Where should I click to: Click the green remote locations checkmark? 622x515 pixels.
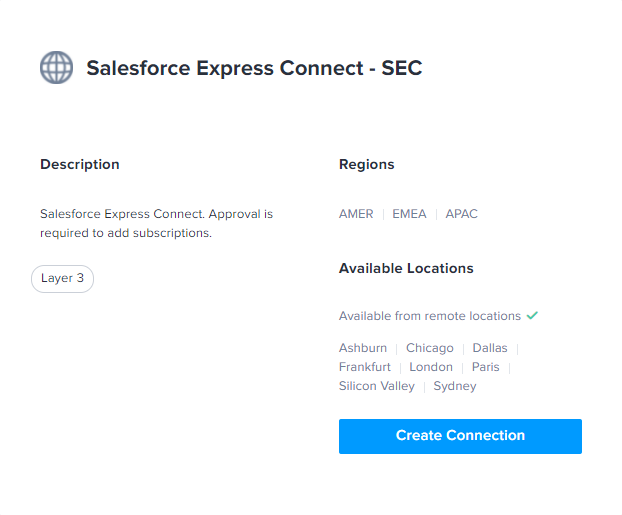pyautogui.click(x=532, y=315)
